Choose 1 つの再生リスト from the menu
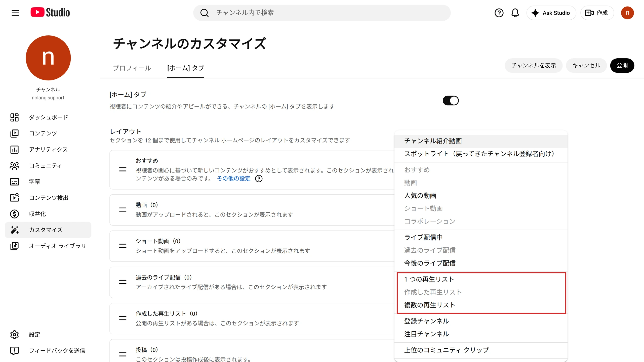 (x=481, y=279)
